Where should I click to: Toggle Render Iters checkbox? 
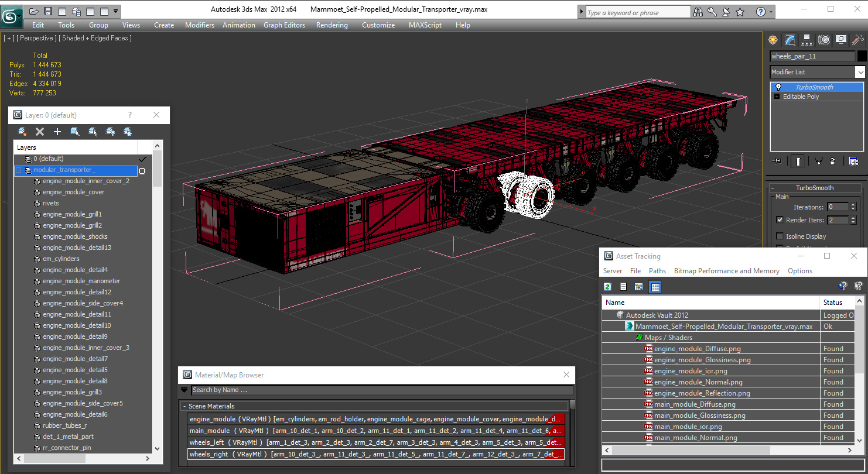tap(780, 220)
